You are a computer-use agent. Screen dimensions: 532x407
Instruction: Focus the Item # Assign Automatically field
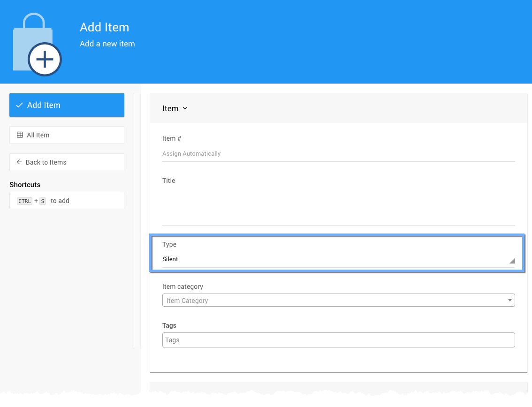tap(338, 154)
